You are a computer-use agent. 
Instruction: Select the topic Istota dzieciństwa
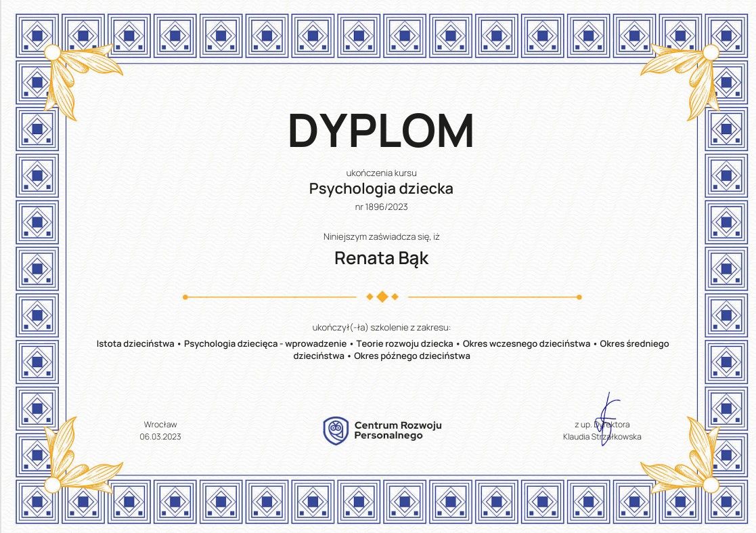click(135, 343)
